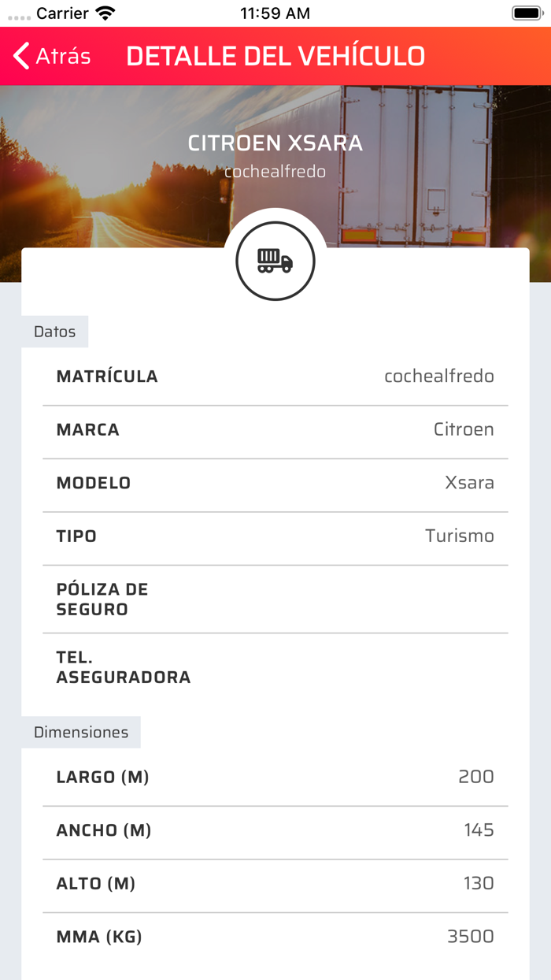
Task: Tap the circular vehicle type badge
Action: point(275,260)
